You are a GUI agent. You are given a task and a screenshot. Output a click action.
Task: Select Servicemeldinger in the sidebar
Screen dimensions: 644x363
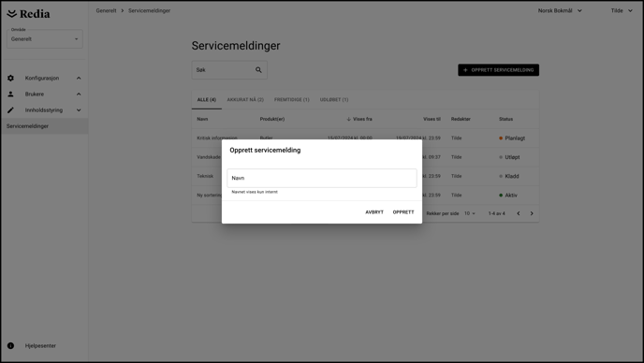[x=44, y=126]
